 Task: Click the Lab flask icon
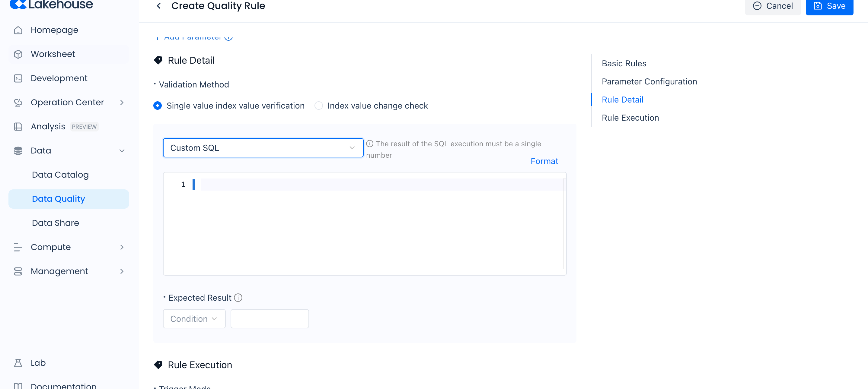[18, 363]
